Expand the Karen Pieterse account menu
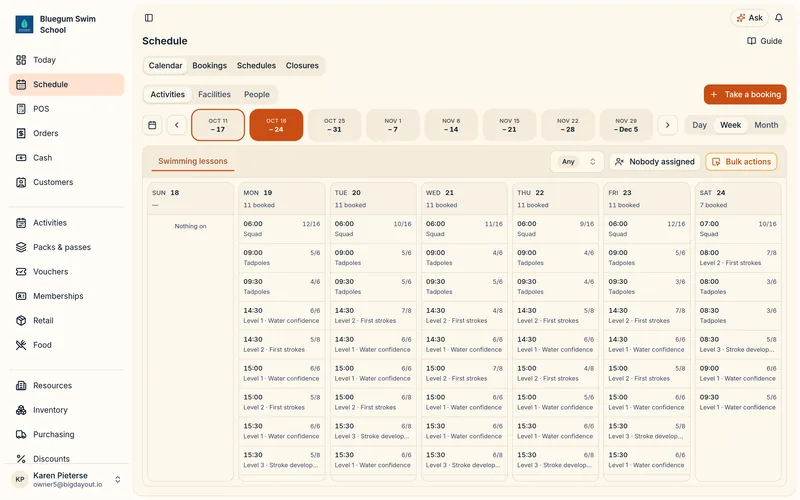Viewport: 800px width, 500px height. point(118,480)
